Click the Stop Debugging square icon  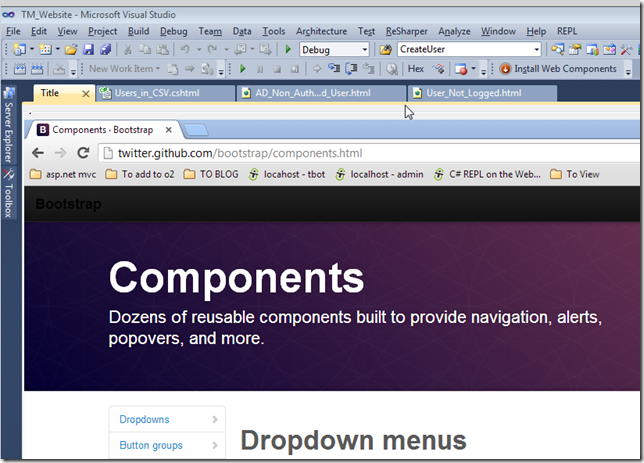(277, 69)
